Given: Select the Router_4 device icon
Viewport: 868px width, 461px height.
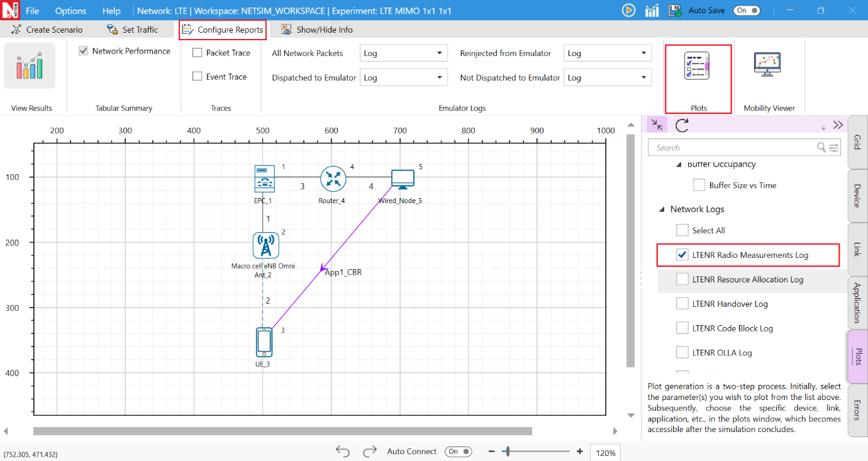Looking at the screenshot, I should [333, 179].
